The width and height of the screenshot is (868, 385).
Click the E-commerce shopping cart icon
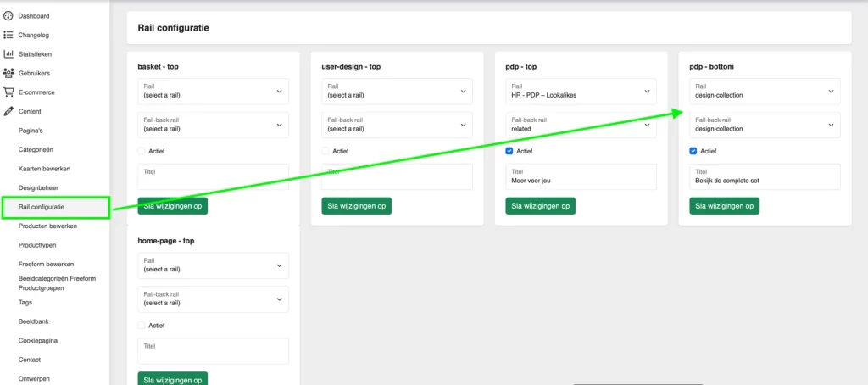(x=8, y=92)
